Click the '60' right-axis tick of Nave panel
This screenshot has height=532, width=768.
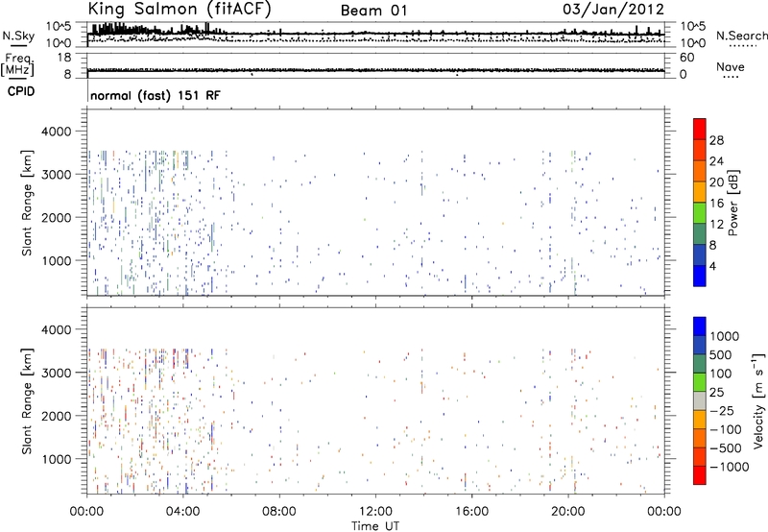tap(687, 58)
